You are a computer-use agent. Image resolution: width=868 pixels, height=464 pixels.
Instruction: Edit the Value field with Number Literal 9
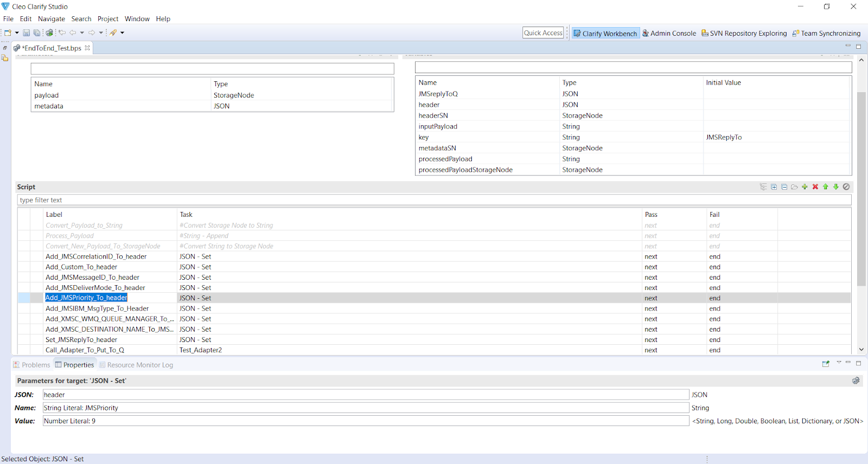366,421
